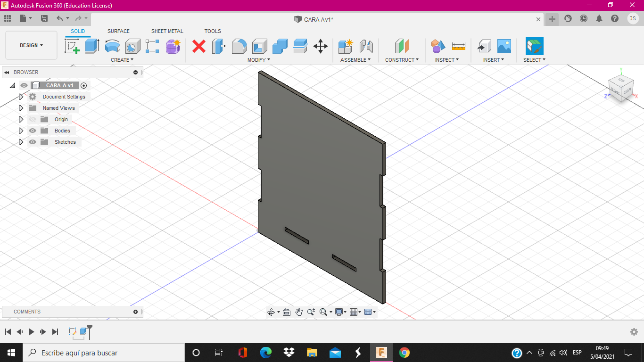
Task: Select the Fillet tool
Action: 239,46
